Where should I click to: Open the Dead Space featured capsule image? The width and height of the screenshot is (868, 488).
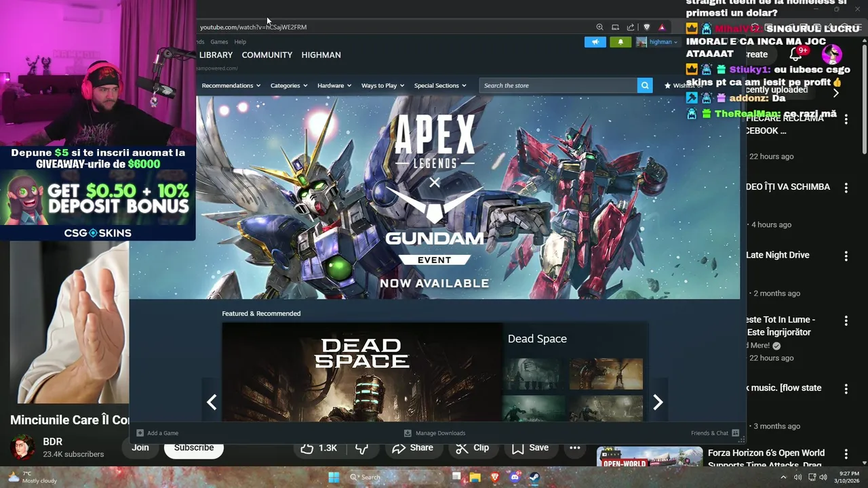pos(362,372)
